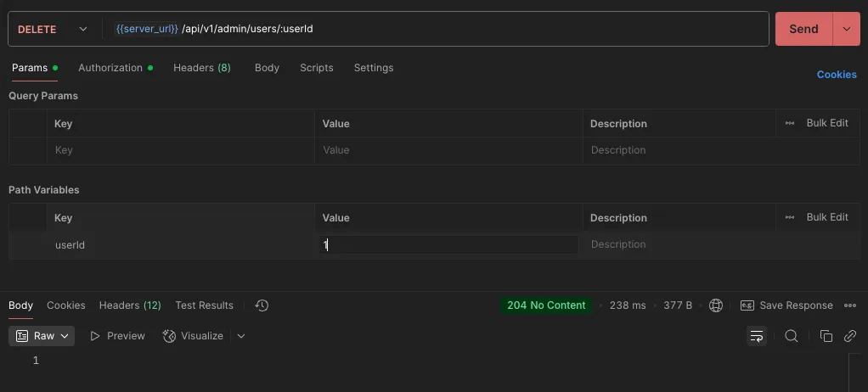
Task: Switch to the request Body tab
Action: pyautogui.click(x=267, y=67)
